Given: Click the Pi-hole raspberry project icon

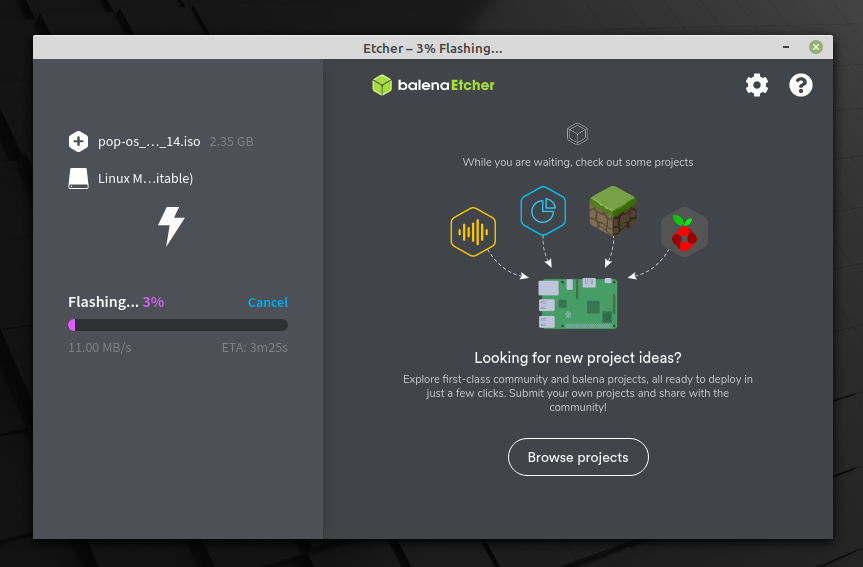Looking at the screenshot, I should pyautogui.click(x=684, y=232).
